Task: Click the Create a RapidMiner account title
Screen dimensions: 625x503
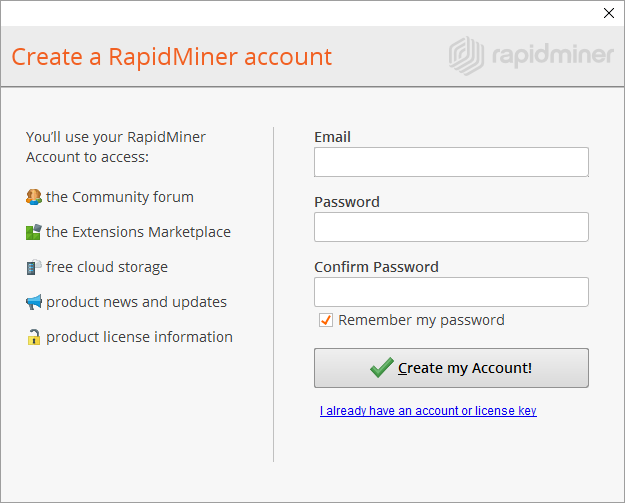Action: (171, 56)
